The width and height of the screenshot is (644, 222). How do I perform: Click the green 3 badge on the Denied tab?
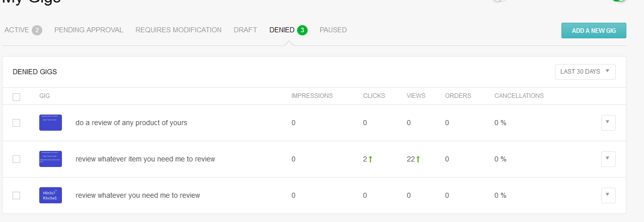[302, 30]
